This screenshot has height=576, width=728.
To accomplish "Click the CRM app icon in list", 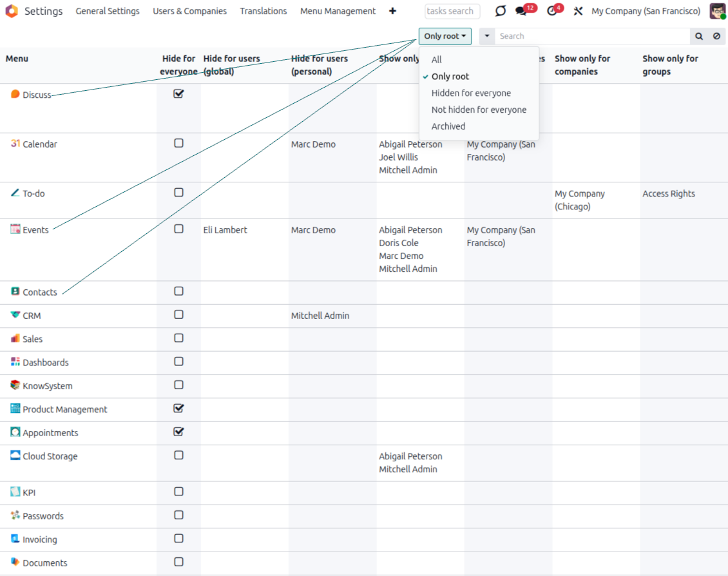I will 15,315.
